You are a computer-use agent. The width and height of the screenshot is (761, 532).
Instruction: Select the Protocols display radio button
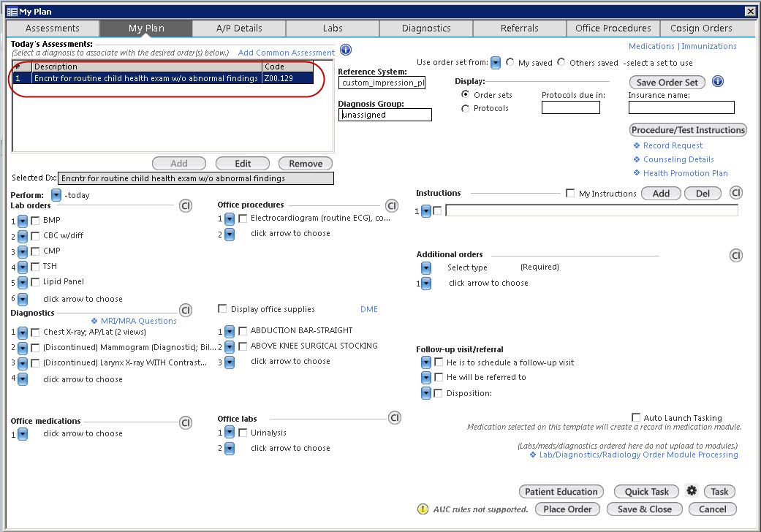tap(465, 108)
